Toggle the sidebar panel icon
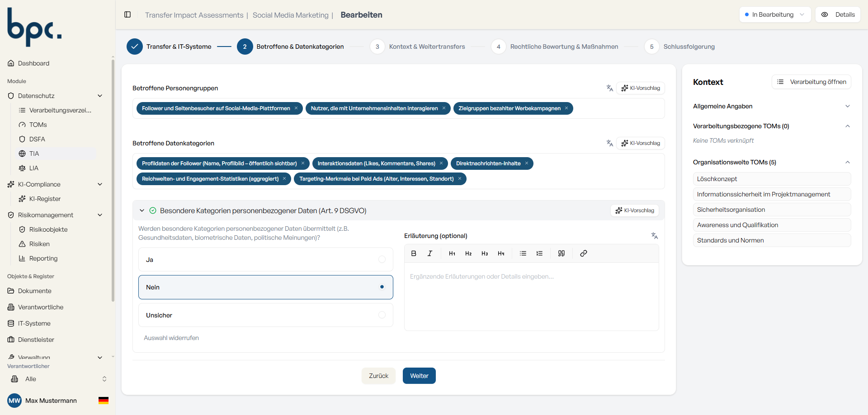 pyautogui.click(x=127, y=15)
